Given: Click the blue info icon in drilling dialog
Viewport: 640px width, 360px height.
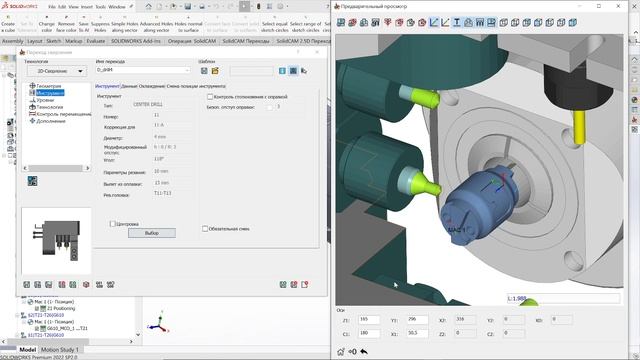Looking at the screenshot, I should 282,71.
